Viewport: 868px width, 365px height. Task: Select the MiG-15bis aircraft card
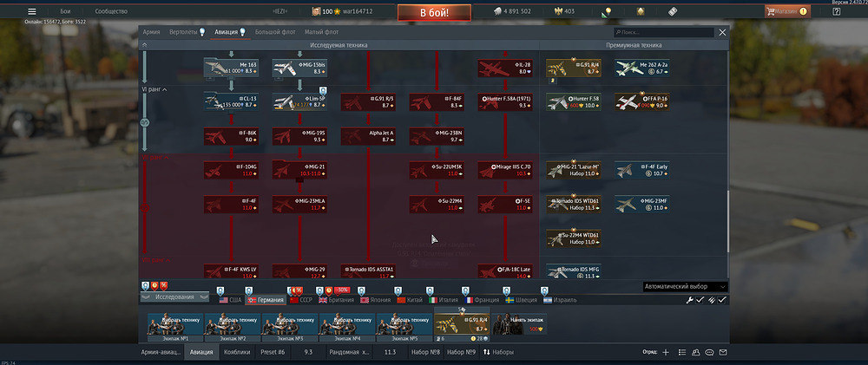299,68
